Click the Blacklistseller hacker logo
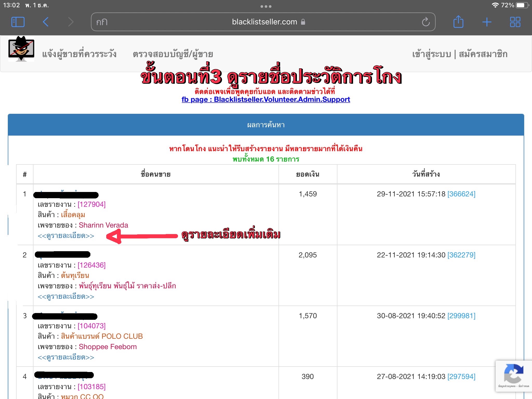 tap(21, 49)
